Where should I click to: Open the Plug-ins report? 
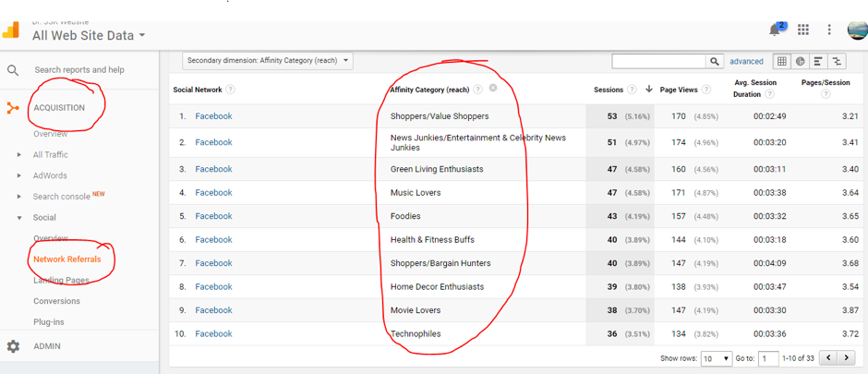pos(49,322)
